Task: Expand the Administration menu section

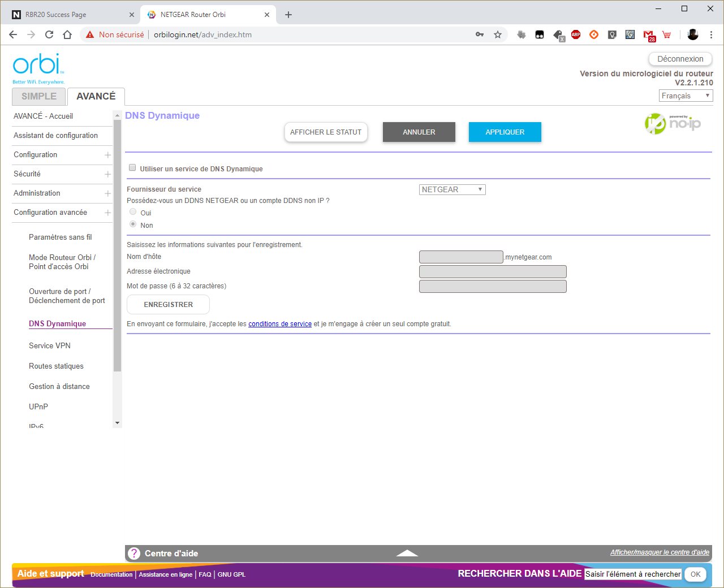Action: 107,193
